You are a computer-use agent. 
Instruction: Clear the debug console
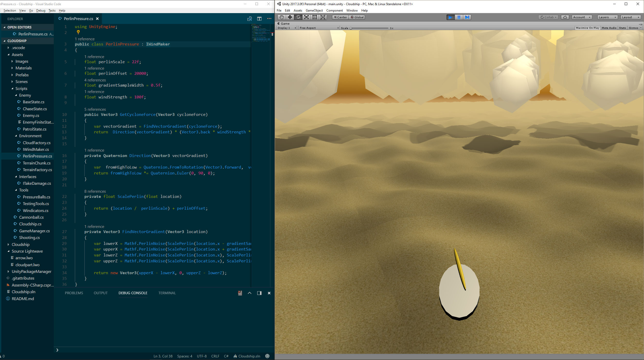pyautogui.click(x=240, y=293)
